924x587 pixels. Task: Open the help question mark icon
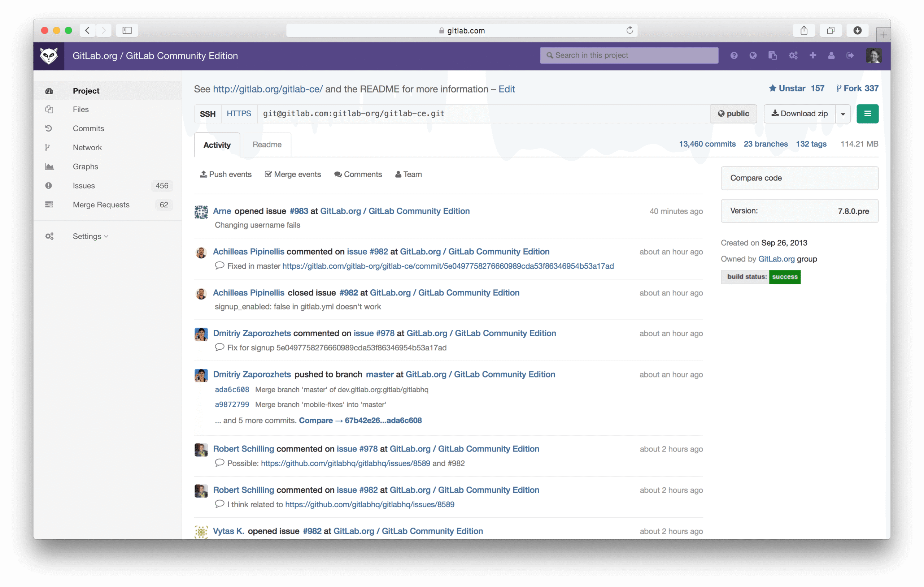pos(734,56)
